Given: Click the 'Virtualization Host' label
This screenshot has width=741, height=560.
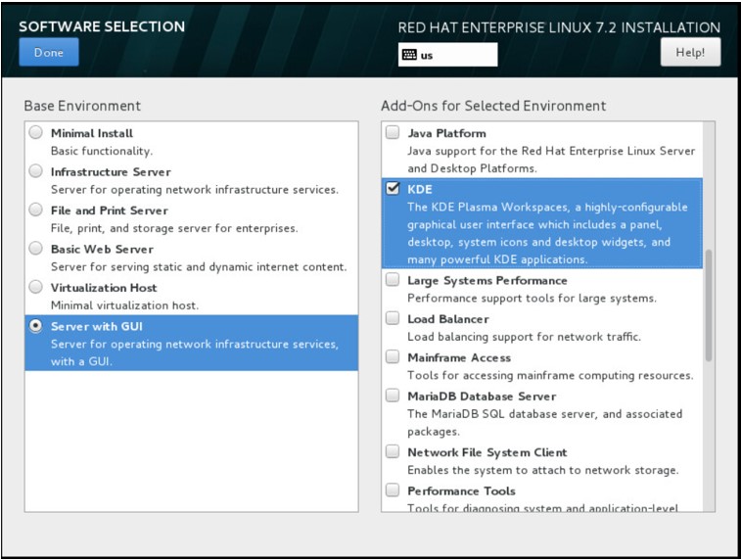Looking at the screenshot, I should pyautogui.click(x=104, y=288).
